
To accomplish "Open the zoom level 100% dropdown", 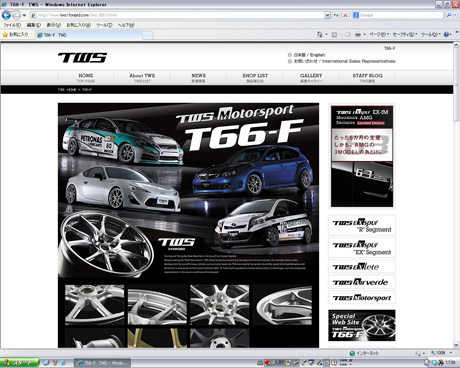I will click(x=441, y=353).
